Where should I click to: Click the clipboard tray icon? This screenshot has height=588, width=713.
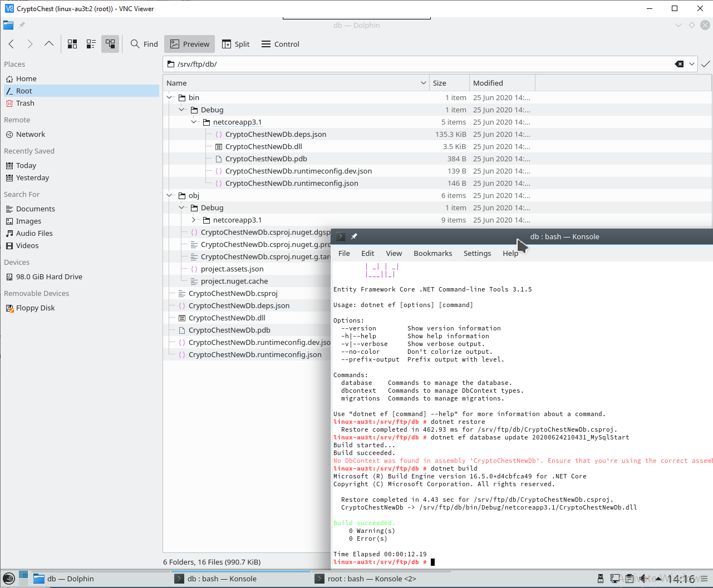tap(629, 579)
